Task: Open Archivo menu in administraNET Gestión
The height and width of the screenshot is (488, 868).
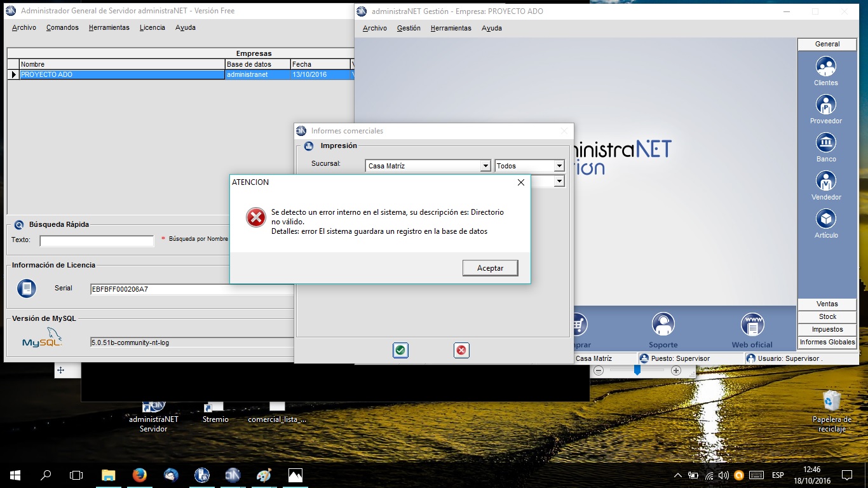Action: (x=375, y=29)
